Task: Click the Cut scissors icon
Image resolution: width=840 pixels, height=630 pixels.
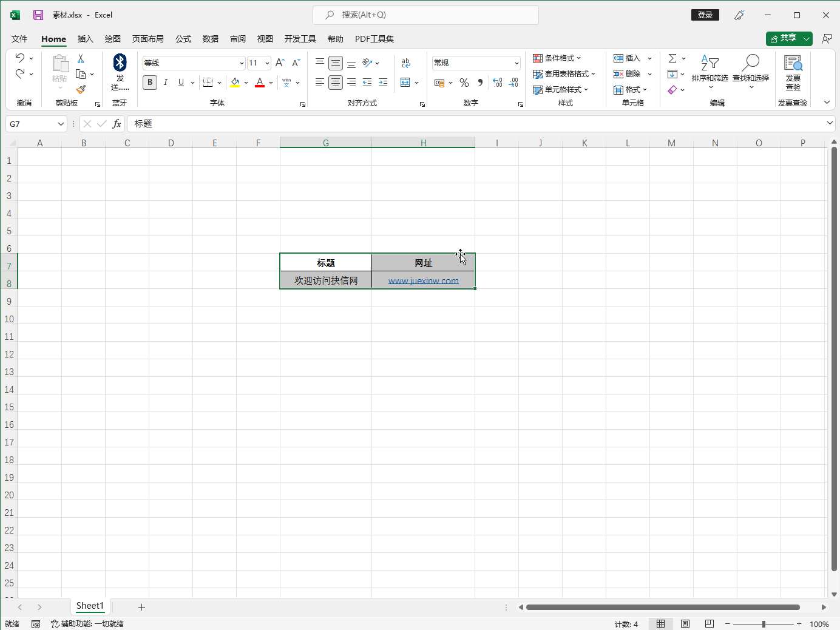Action: [x=81, y=59]
